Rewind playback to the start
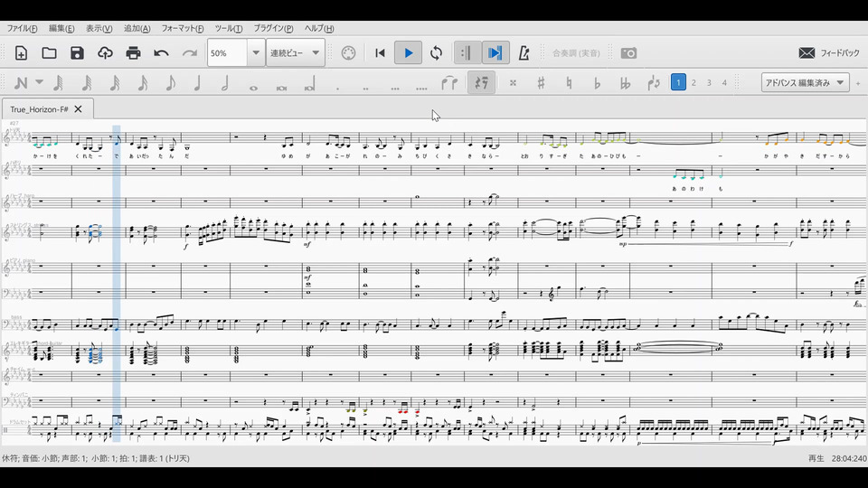Screen dimensions: 868x488 (380, 53)
